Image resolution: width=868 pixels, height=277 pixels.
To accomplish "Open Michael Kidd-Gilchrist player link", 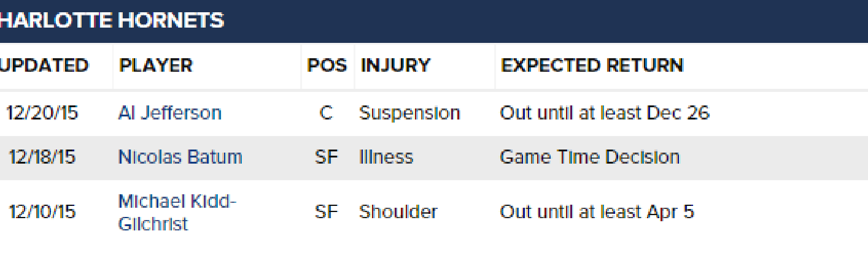I will click(177, 212).
